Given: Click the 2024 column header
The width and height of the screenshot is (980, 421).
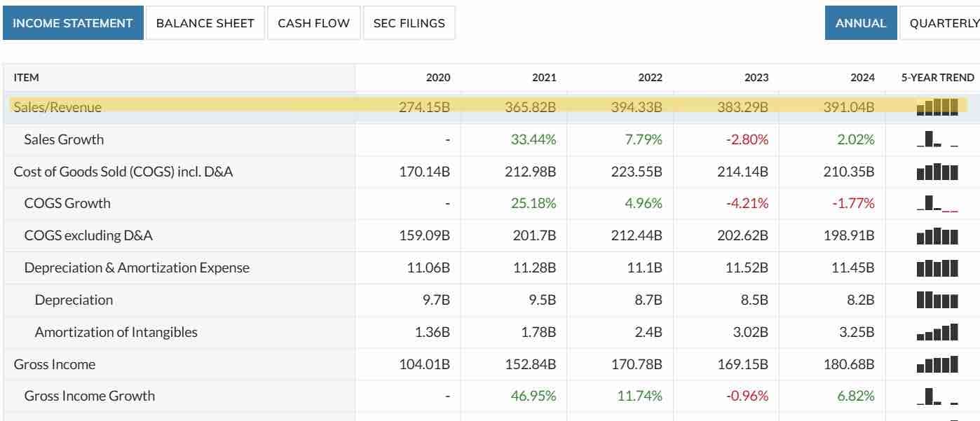Looking at the screenshot, I should [x=862, y=78].
